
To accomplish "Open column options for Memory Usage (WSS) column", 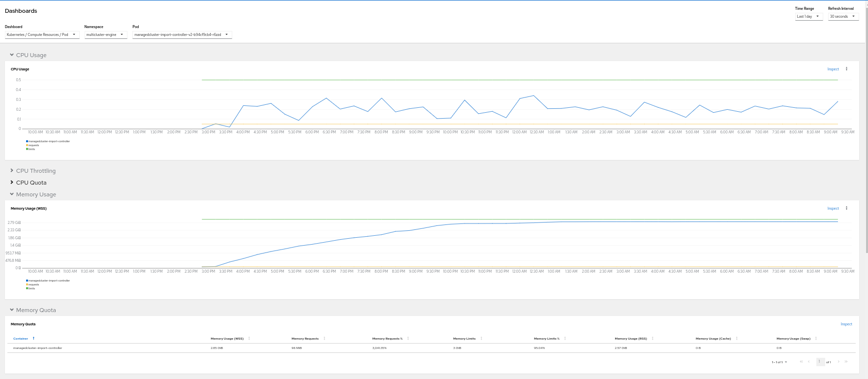I will pyautogui.click(x=249, y=339).
